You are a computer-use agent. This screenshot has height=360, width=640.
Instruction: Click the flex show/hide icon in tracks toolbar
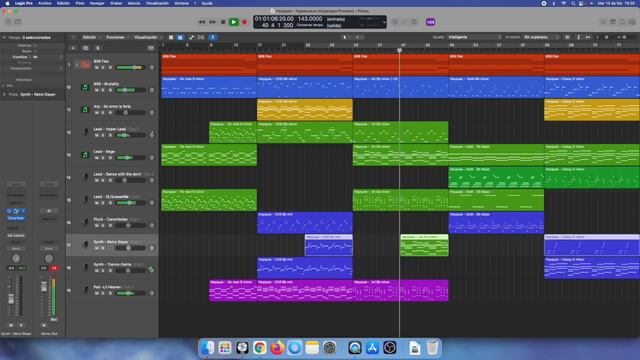click(201, 38)
